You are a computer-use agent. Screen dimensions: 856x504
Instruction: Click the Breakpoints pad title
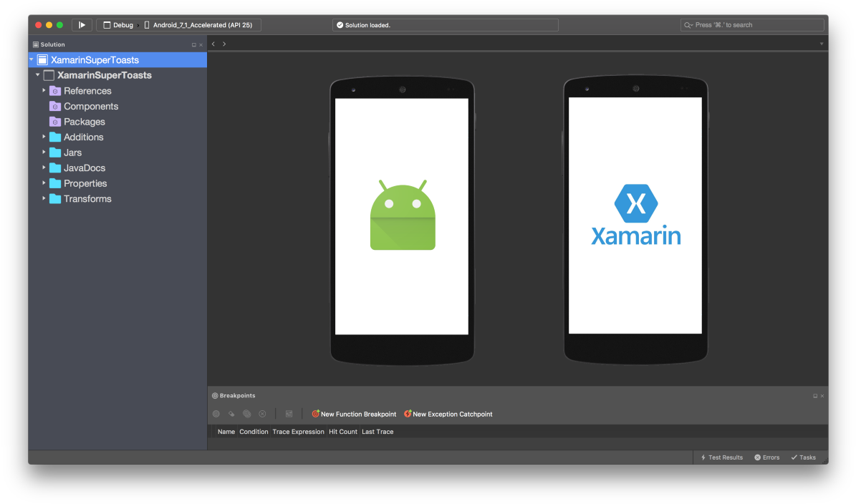(x=238, y=395)
